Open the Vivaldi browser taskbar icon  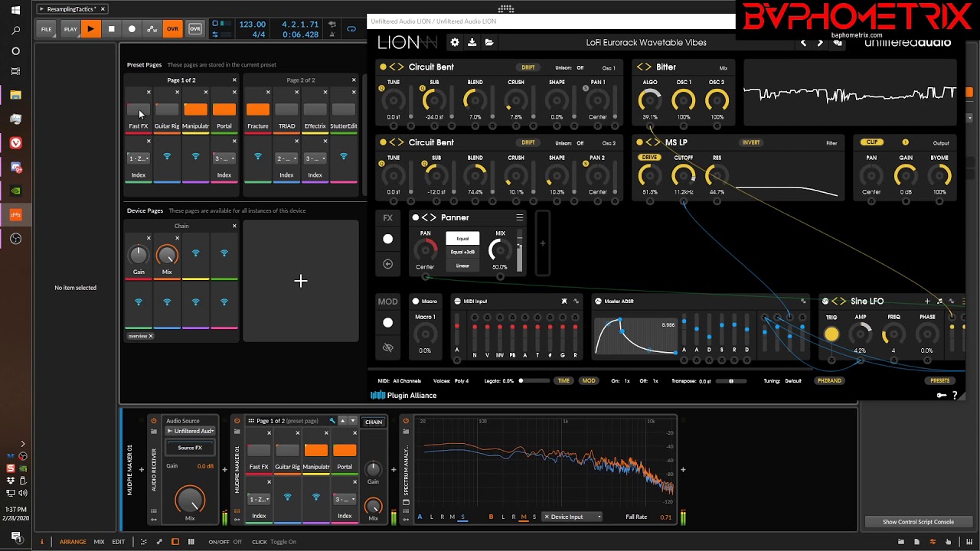coord(15,143)
